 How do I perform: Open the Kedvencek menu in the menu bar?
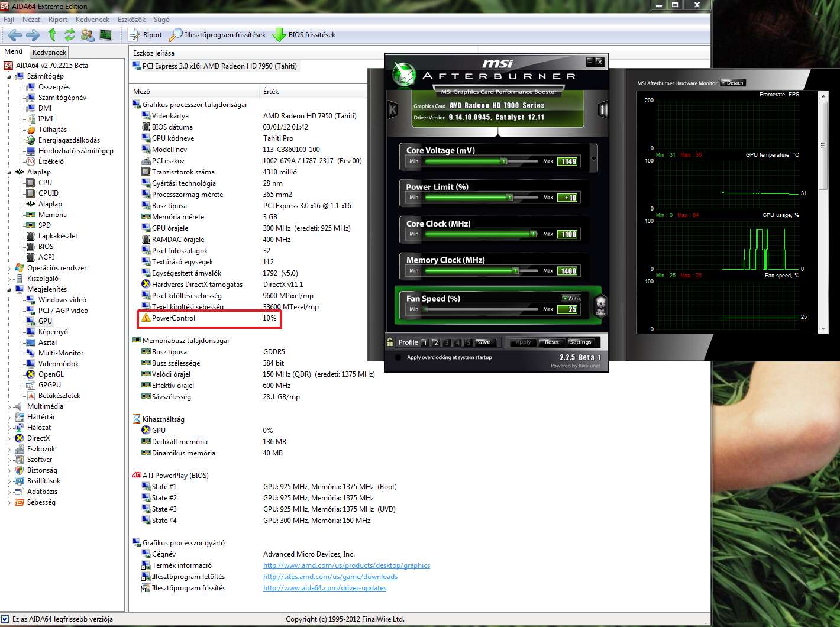pyautogui.click(x=92, y=20)
